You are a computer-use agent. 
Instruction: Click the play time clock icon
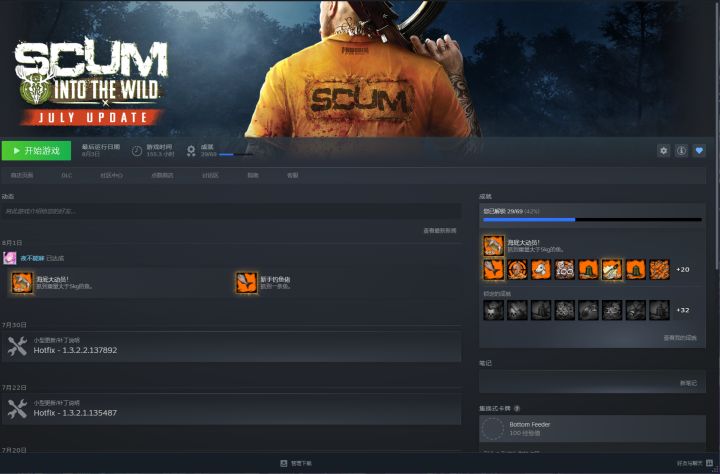137,151
